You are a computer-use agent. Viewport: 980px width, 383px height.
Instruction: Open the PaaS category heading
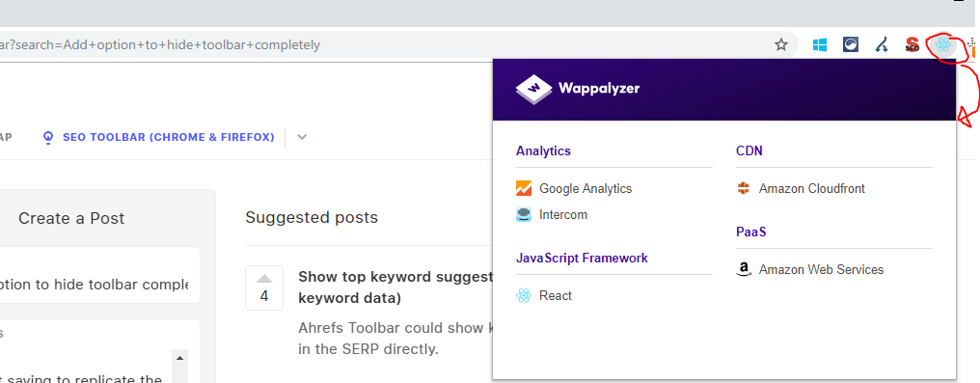tap(751, 232)
